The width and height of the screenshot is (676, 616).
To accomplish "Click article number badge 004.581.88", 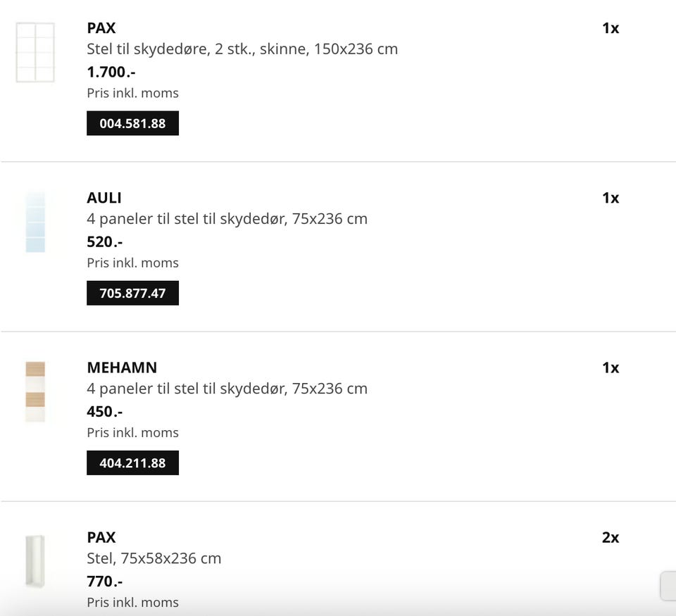I will click(132, 123).
